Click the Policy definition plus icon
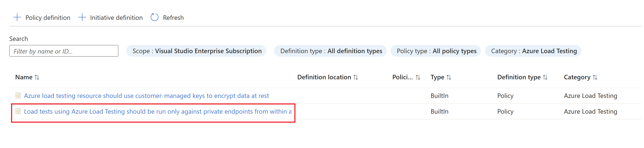The width and height of the screenshot is (644, 148). pos(17,17)
